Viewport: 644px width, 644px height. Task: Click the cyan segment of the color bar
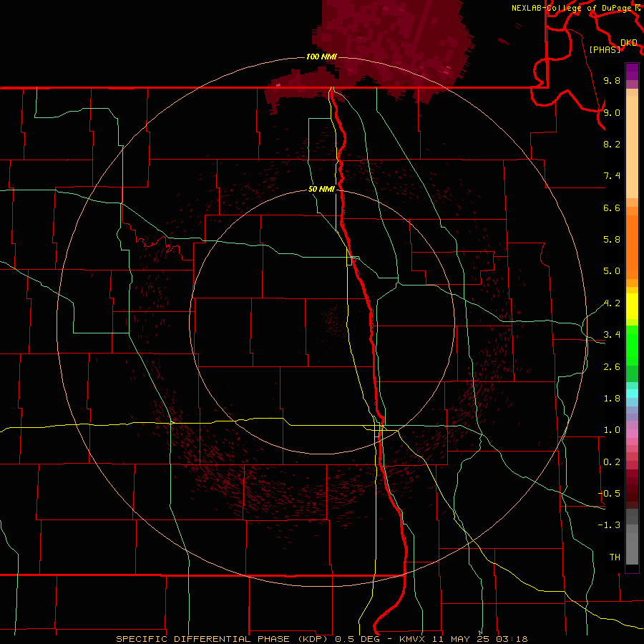pos(632,394)
